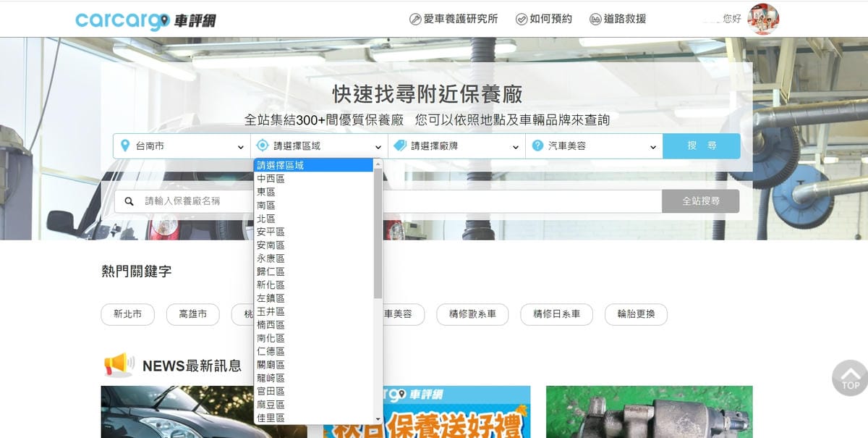
Task: Pick 仁德區 from the district options
Action: pyautogui.click(x=271, y=351)
